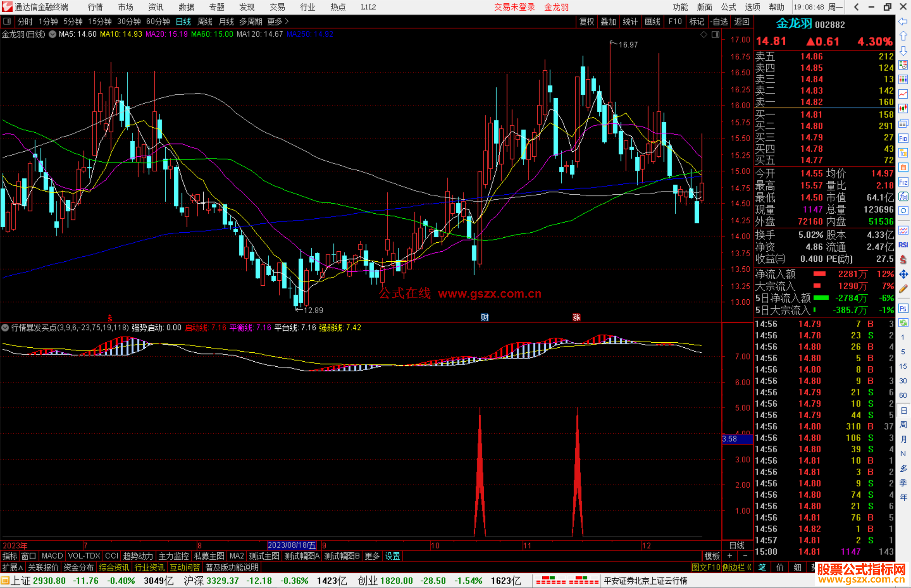Open the 公式 menu
Image resolution: width=911 pixels, height=588 pixels.
(728, 7)
